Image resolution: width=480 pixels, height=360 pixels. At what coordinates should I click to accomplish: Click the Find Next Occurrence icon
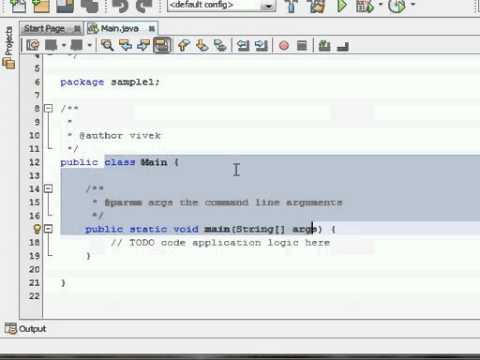(x=144, y=45)
